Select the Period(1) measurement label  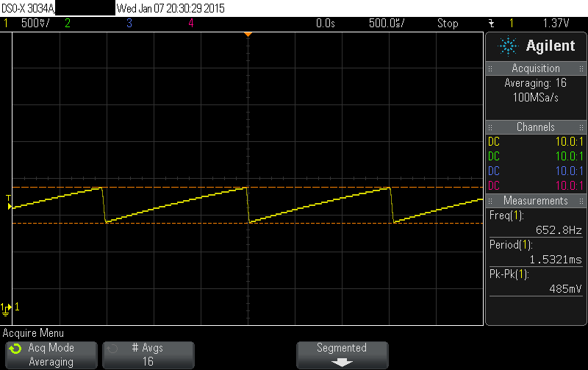tap(511, 245)
